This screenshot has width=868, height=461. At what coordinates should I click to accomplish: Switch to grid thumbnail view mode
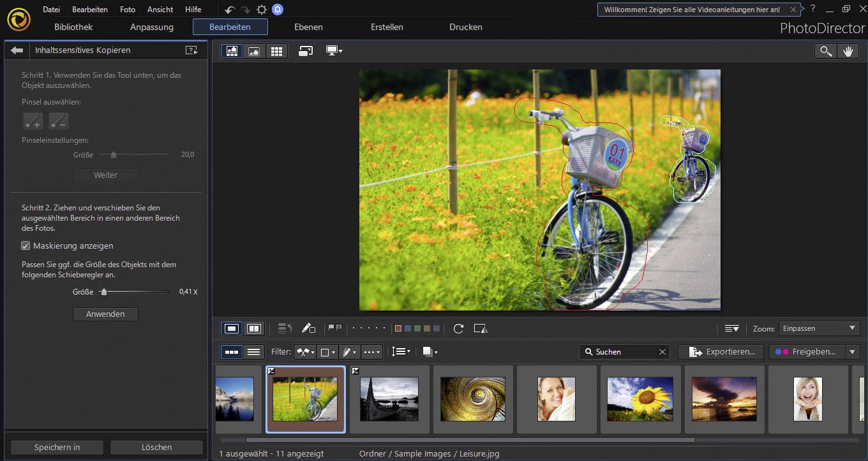pos(277,50)
